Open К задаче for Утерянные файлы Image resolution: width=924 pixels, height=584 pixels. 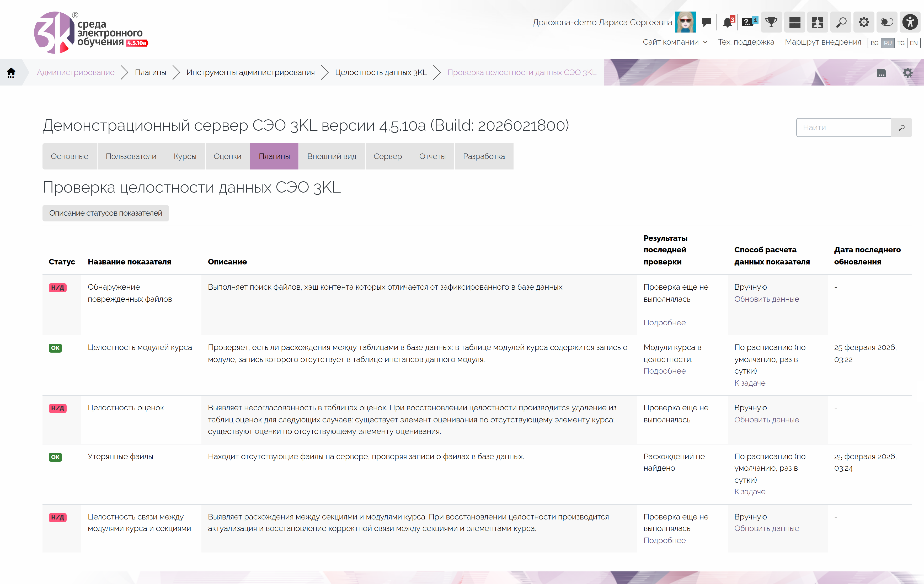[750, 491]
